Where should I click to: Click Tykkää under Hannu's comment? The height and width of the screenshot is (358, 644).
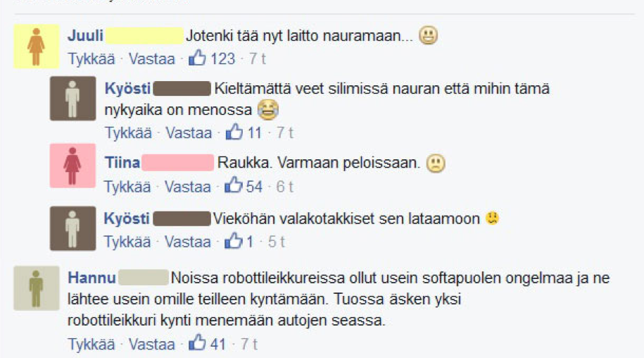91,344
